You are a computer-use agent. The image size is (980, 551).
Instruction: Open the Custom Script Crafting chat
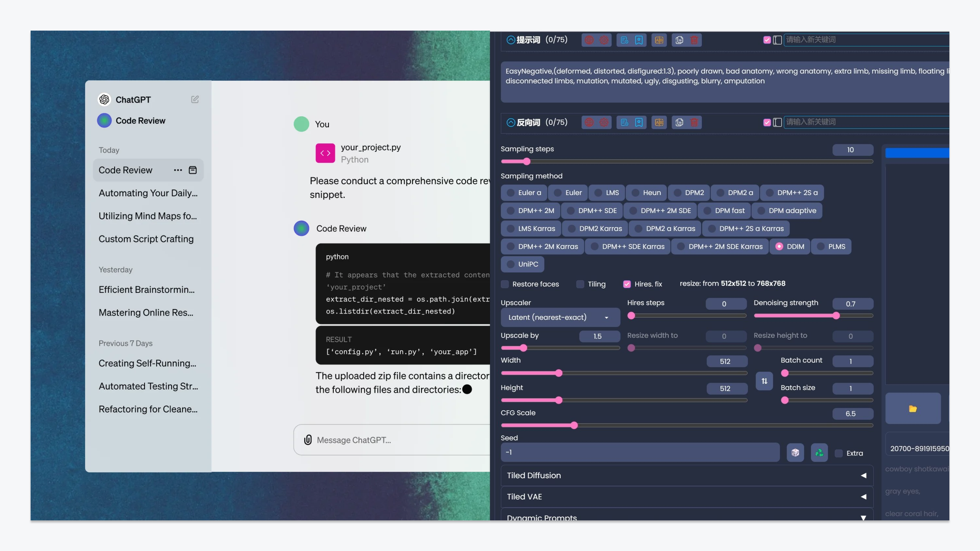146,239
